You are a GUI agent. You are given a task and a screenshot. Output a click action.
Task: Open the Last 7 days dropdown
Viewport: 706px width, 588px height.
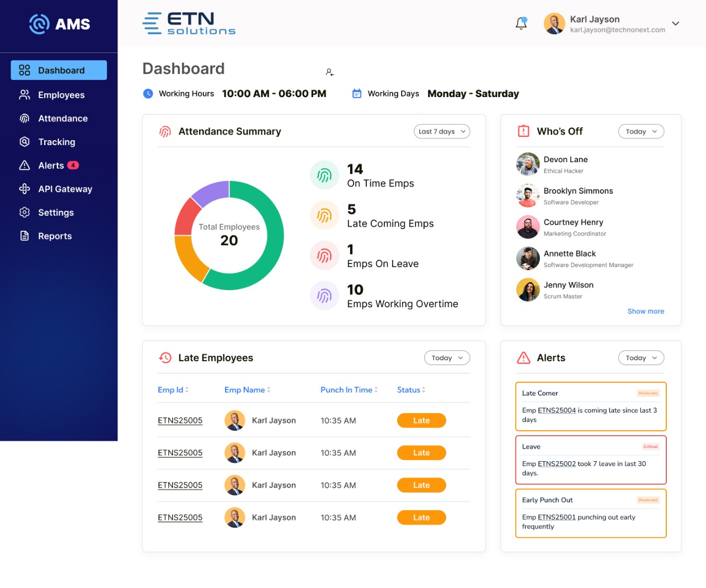click(x=442, y=131)
